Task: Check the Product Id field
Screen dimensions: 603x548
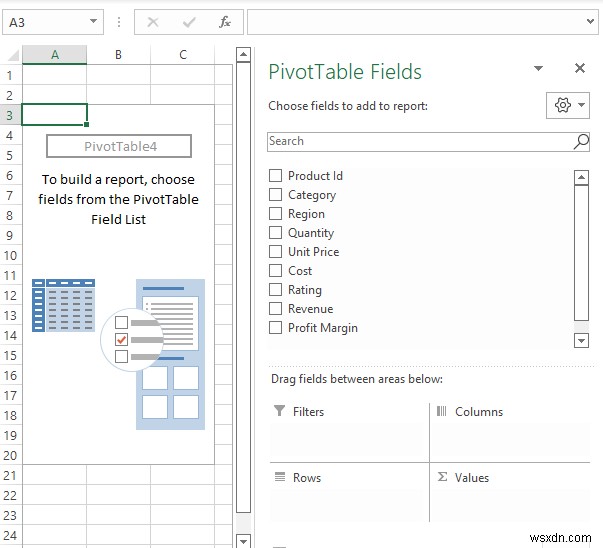Action: [275, 176]
